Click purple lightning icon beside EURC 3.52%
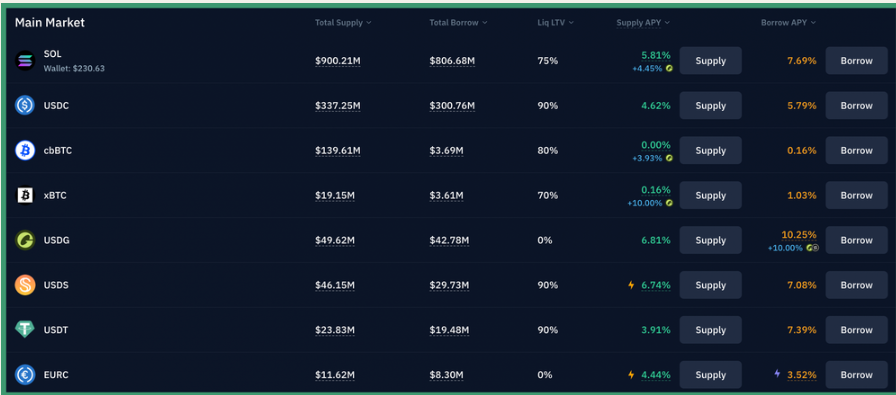The image size is (896, 395). [x=777, y=374]
